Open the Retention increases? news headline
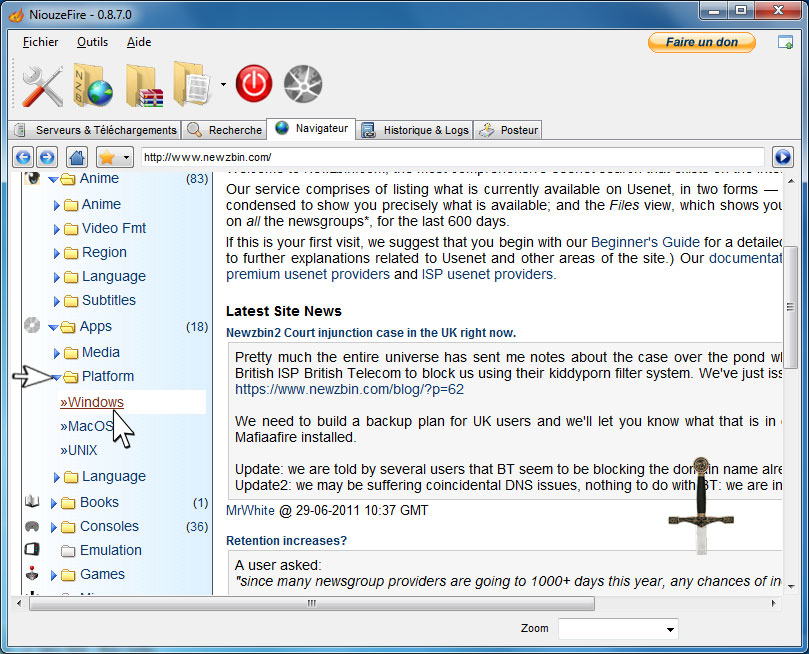The width and height of the screenshot is (809, 654). coord(286,541)
